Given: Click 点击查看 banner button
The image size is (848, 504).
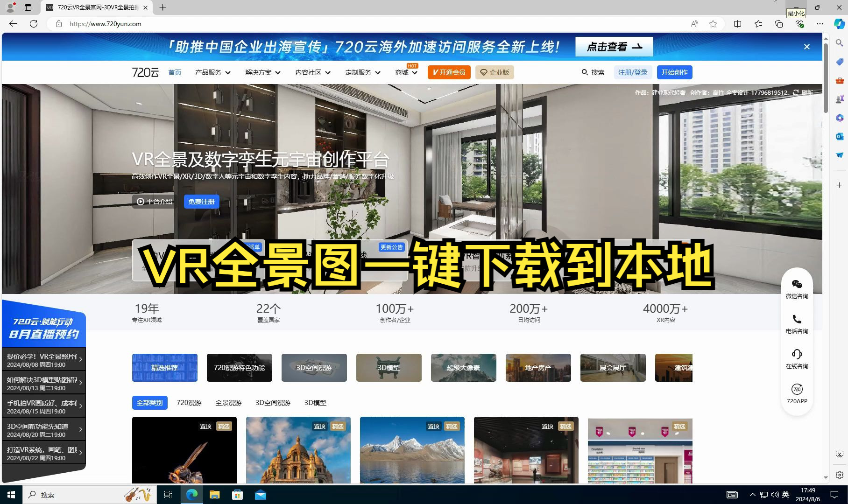Looking at the screenshot, I should [x=614, y=47].
